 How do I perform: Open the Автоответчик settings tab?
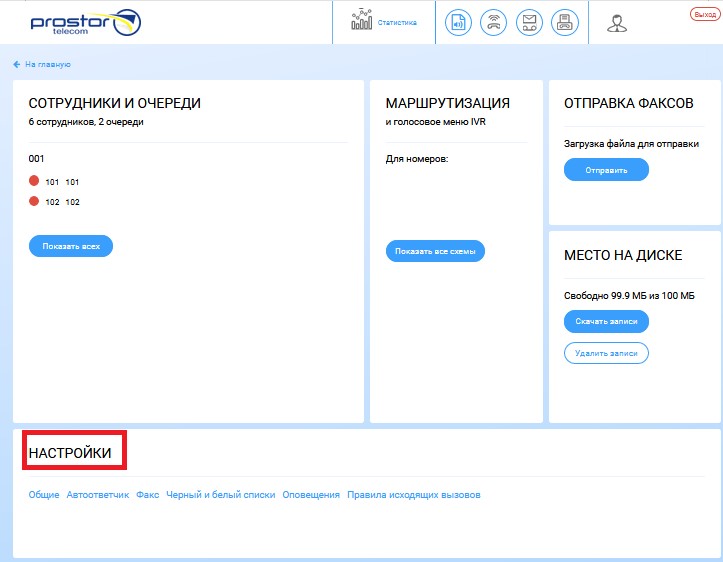[98, 495]
